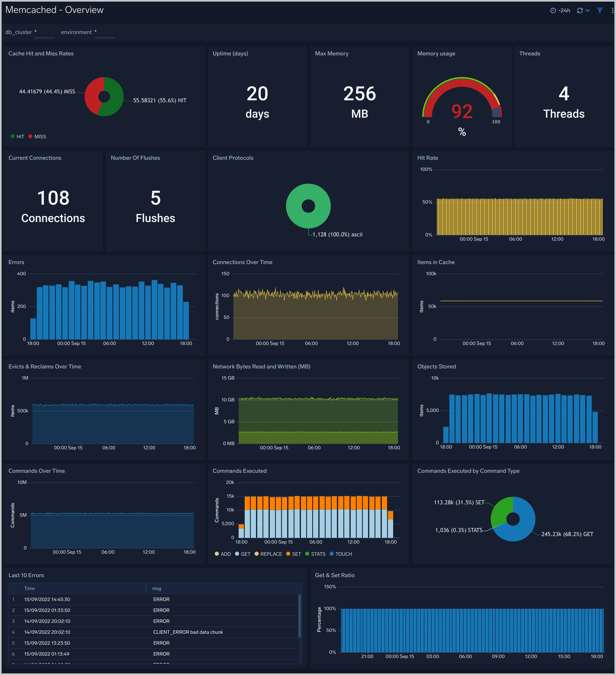Click the 4 Threads value
This screenshot has width=616, height=675.
[564, 102]
